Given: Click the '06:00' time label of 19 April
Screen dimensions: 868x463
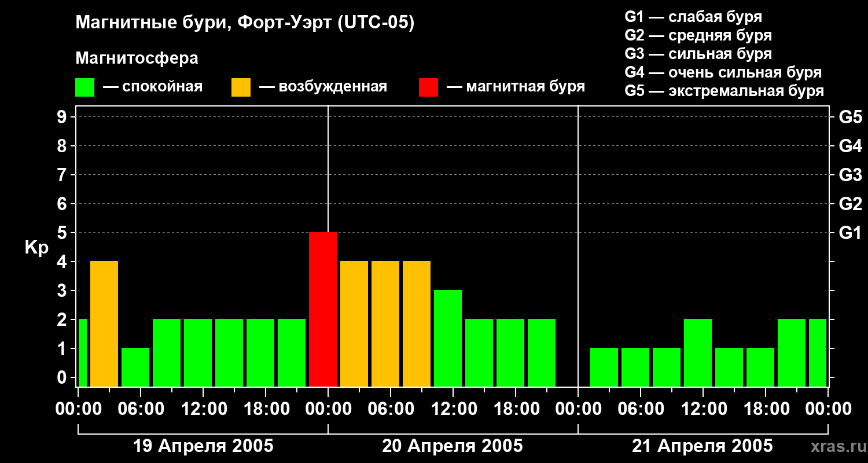Looking at the screenshot, I should click(x=141, y=409).
